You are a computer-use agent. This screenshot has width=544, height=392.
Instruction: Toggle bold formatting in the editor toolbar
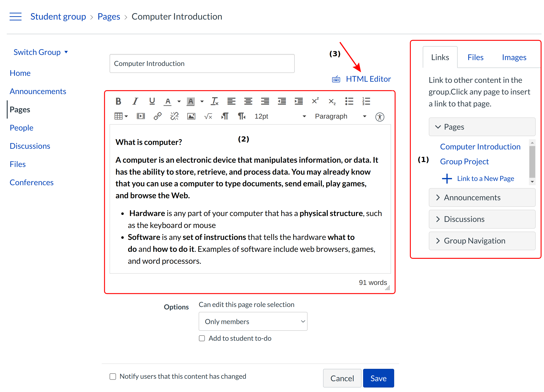[118, 101]
